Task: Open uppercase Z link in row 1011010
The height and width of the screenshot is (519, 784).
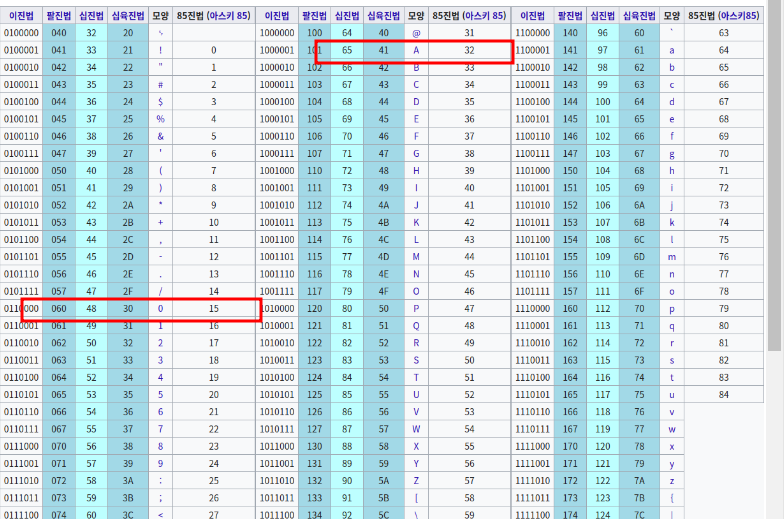Action: (416, 481)
